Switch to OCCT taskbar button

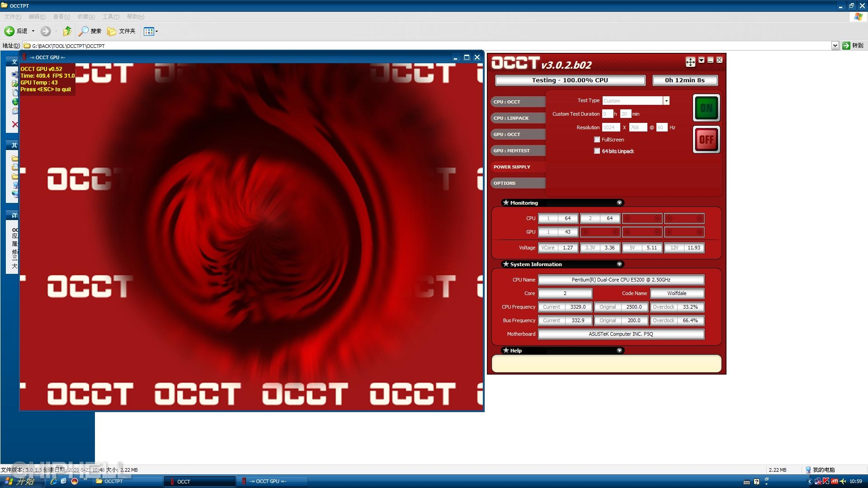pyautogui.click(x=200, y=482)
